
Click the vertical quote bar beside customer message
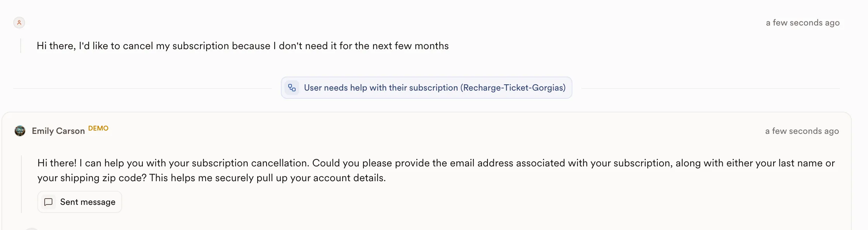[21, 46]
